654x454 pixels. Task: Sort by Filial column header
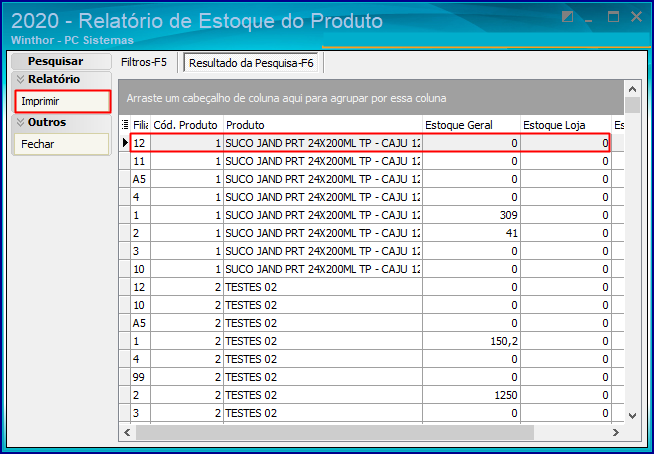pos(141,125)
